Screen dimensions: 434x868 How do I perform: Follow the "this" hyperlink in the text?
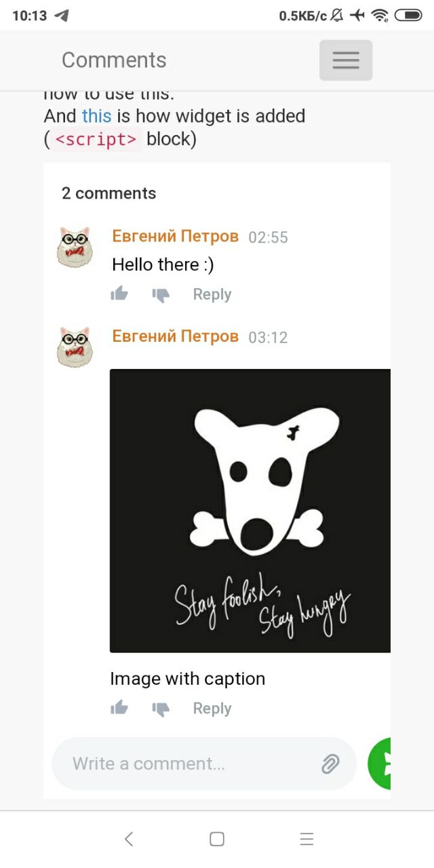(96, 116)
